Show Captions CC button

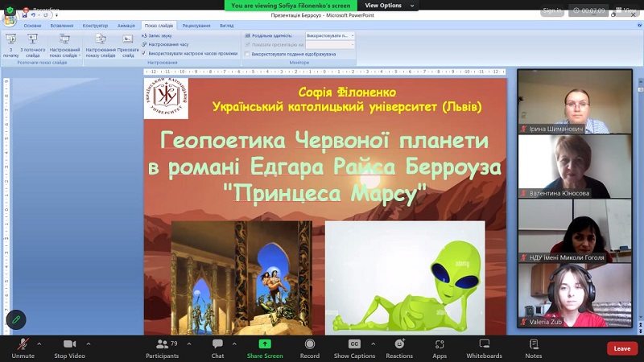click(354, 349)
